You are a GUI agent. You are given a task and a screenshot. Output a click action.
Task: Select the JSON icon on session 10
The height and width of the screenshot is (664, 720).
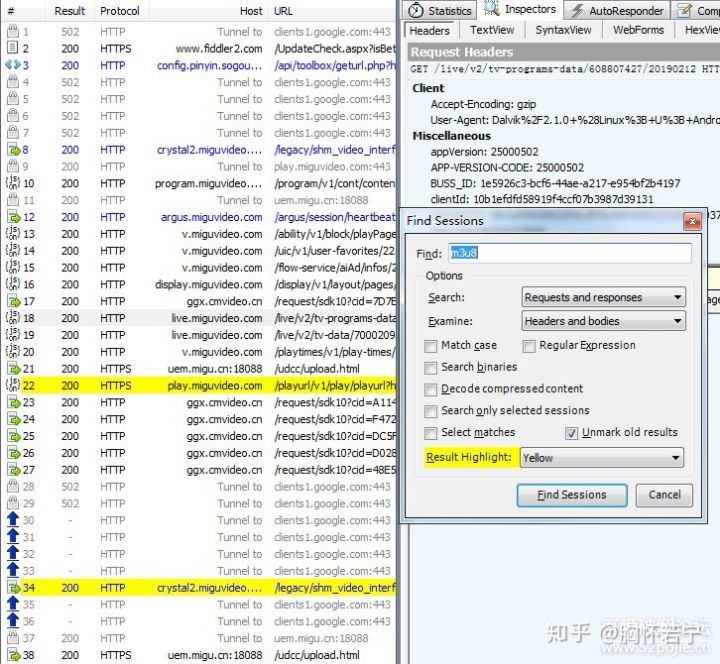(12, 184)
